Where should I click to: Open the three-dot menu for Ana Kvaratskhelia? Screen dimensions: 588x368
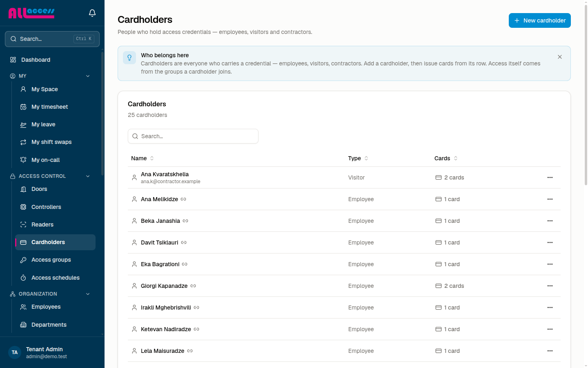(x=550, y=177)
